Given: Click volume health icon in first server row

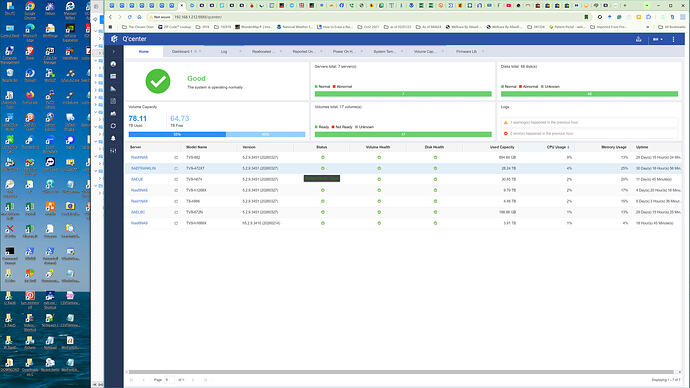Looking at the screenshot, I should 379,157.
